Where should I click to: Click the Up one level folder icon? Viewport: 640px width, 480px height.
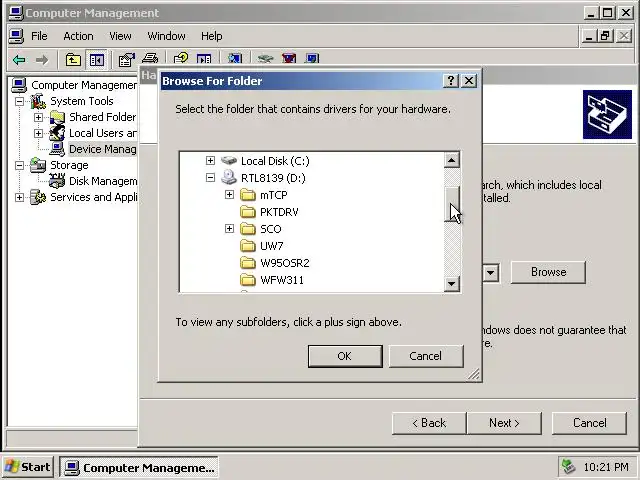coord(73,60)
